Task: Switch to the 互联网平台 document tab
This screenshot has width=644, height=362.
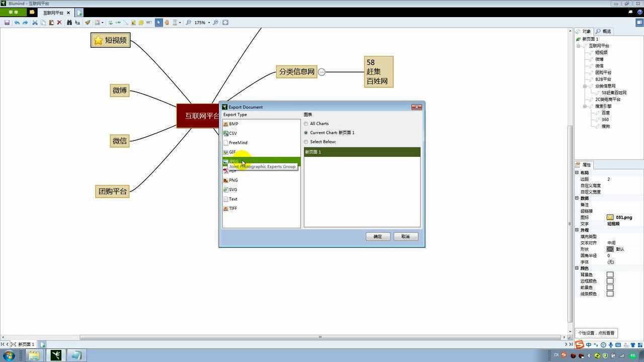Action: tap(53, 13)
